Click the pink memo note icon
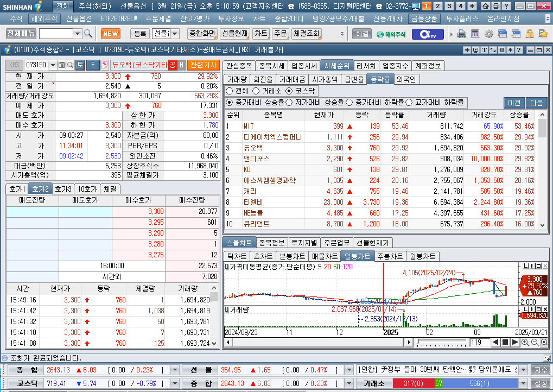 tap(105, 65)
